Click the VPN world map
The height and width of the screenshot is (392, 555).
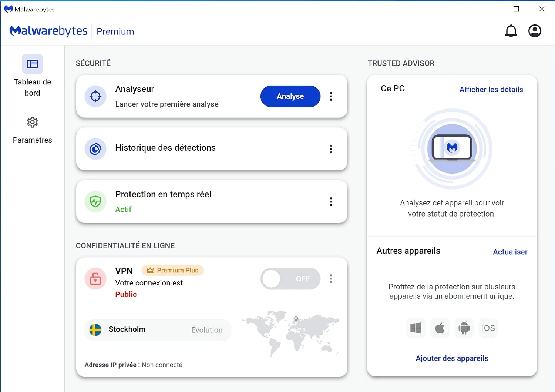pyautogui.click(x=290, y=334)
